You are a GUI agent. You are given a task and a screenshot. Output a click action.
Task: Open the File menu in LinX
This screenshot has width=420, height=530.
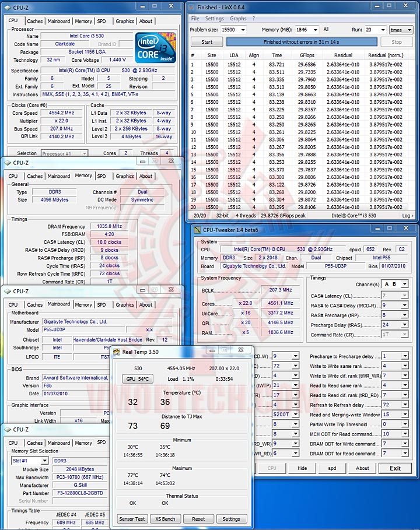[x=195, y=19]
